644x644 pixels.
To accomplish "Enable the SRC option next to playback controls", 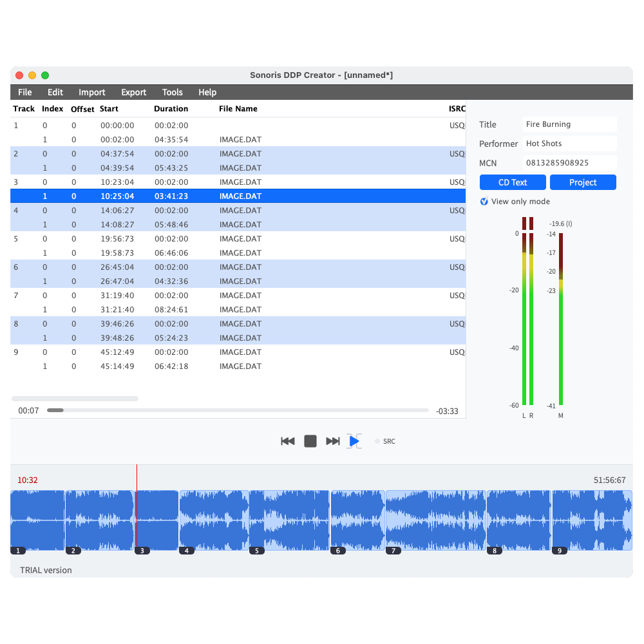I will tap(377, 441).
